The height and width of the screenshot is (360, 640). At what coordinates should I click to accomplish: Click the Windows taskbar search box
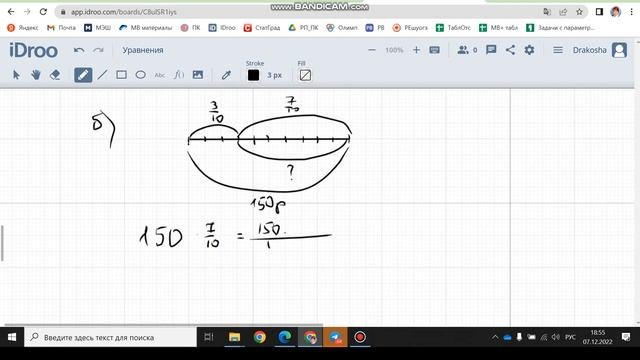pos(110,337)
